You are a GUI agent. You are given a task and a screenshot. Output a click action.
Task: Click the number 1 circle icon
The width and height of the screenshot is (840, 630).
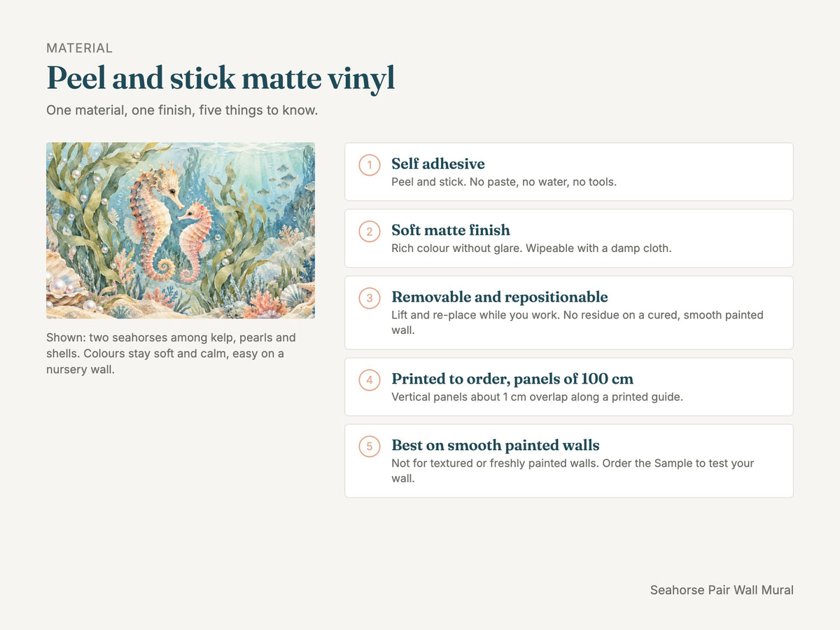(x=370, y=165)
